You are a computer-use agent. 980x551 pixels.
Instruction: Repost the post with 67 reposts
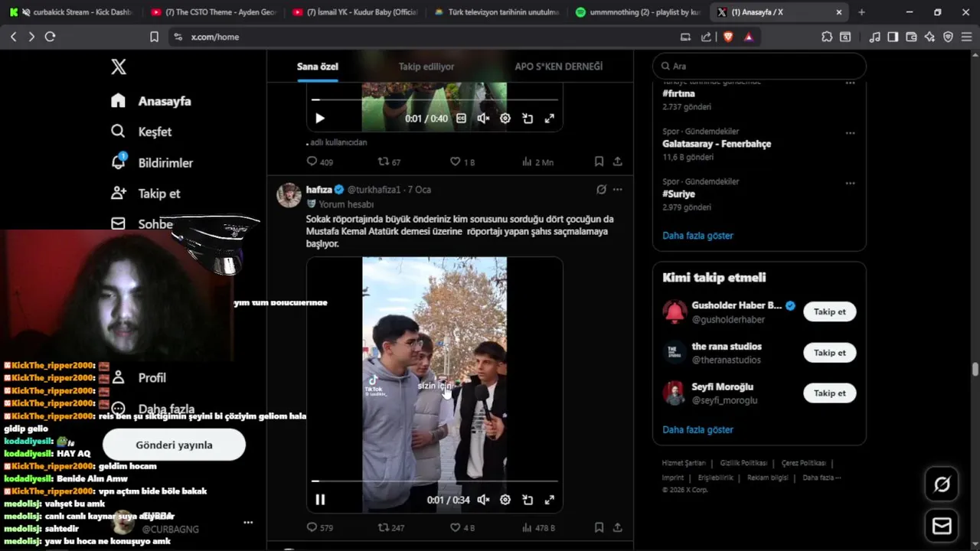pyautogui.click(x=389, y=161)
